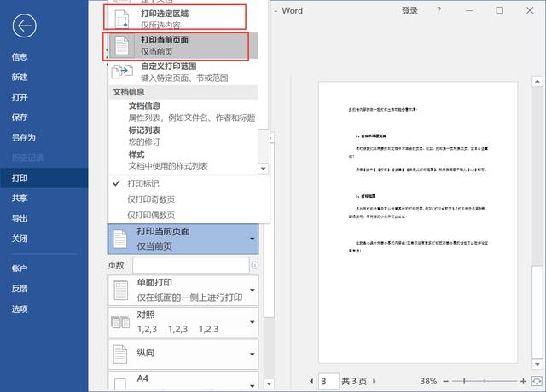Click the back arrow to exit backstage

pyautogui.click(x=25, y=26)
